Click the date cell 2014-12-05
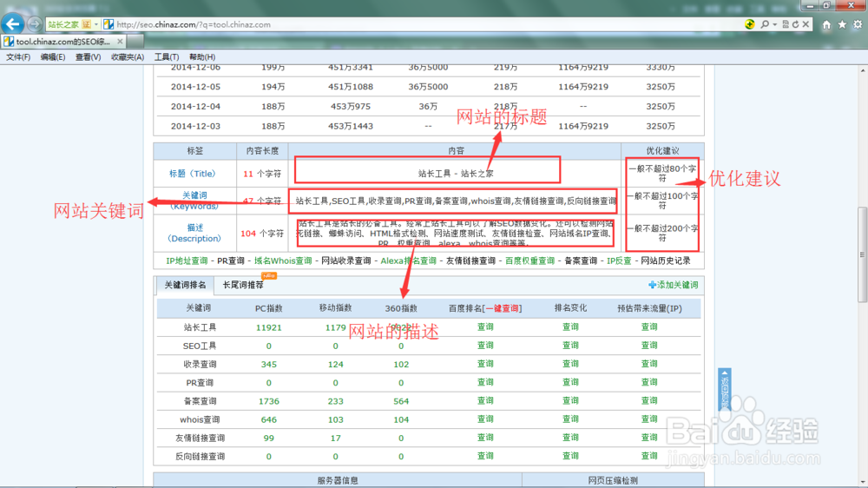 coord(195,87)
